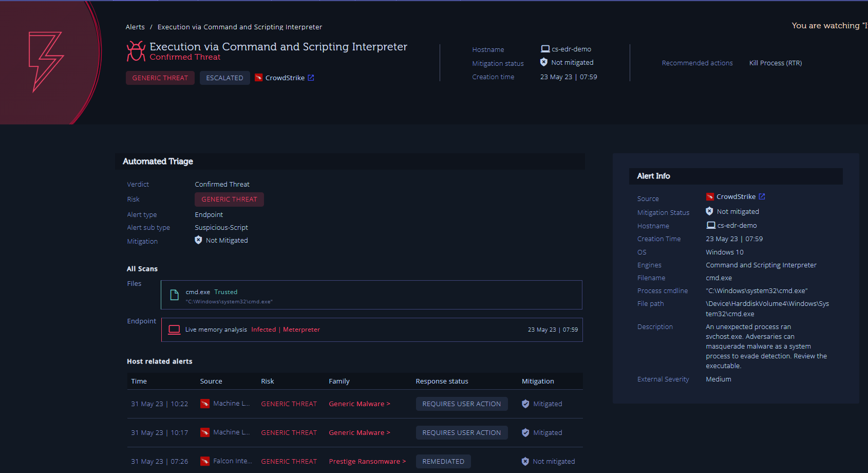Open CrowdStrike external link icon in header
The image size is (868, 473).
click(x=311, y=78)
